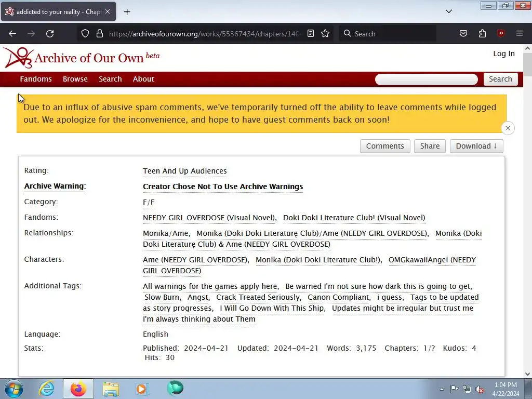Open uBlock Origin extension icon
This screenshot has height=399, width=532.
500,34
